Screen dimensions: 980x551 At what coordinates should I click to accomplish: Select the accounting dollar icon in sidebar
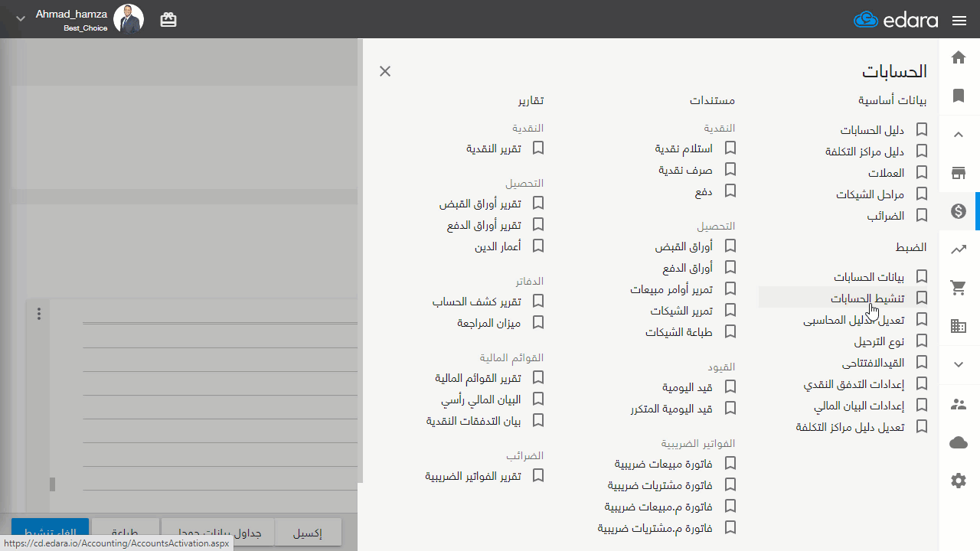(x=959, y=211)
